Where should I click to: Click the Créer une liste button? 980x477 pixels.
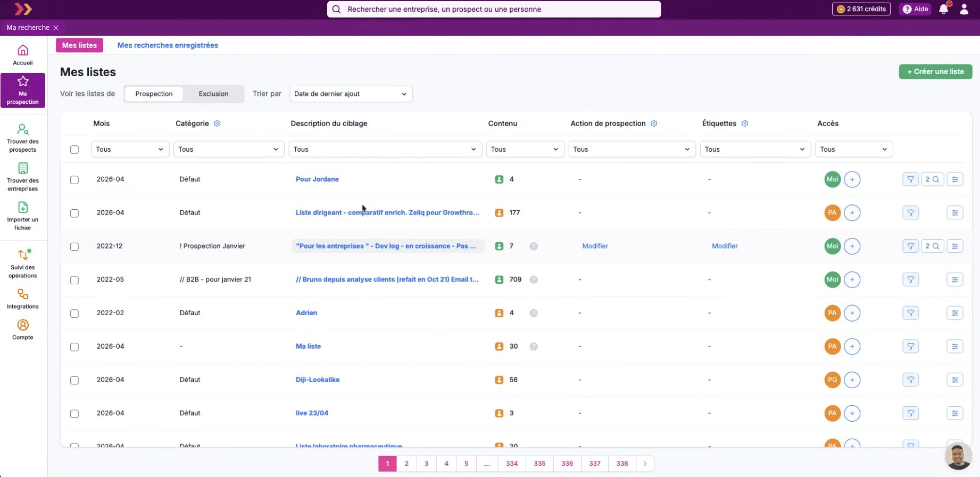tap(935, 71)
